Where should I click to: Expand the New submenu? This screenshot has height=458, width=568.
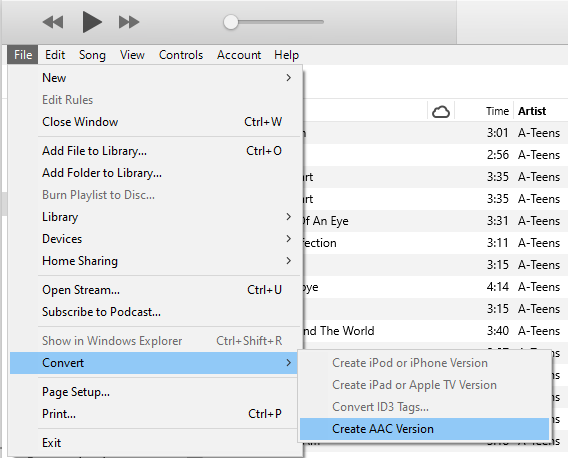point(155,78)
